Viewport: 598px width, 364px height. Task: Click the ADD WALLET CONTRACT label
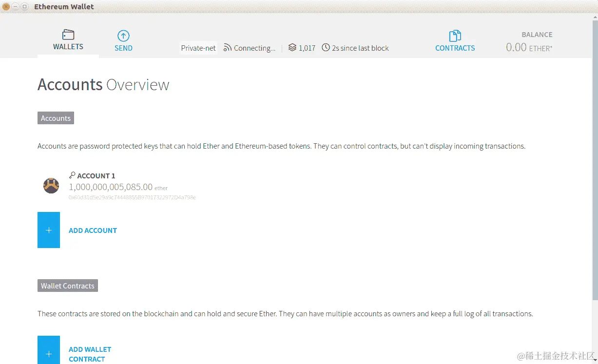[90, 354]
